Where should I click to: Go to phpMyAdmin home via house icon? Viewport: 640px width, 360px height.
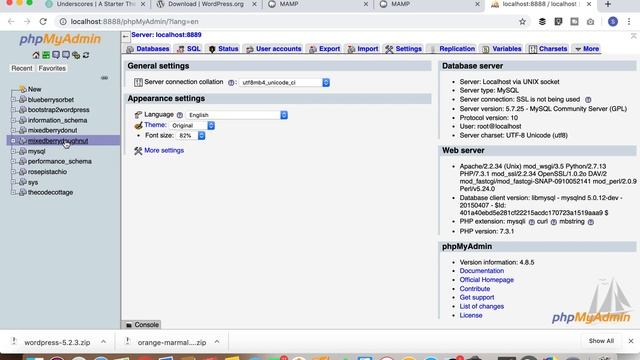pos(36,55)
